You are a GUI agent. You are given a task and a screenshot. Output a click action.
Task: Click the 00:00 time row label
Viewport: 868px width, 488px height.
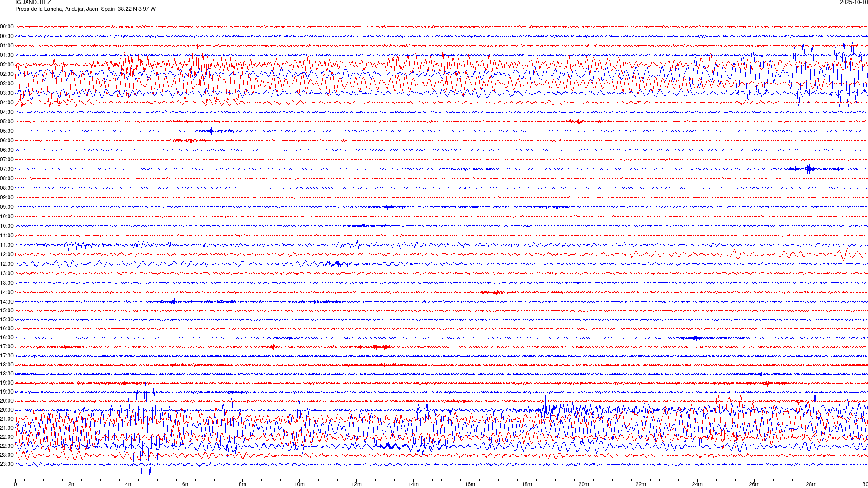click(x=7, y=27)
